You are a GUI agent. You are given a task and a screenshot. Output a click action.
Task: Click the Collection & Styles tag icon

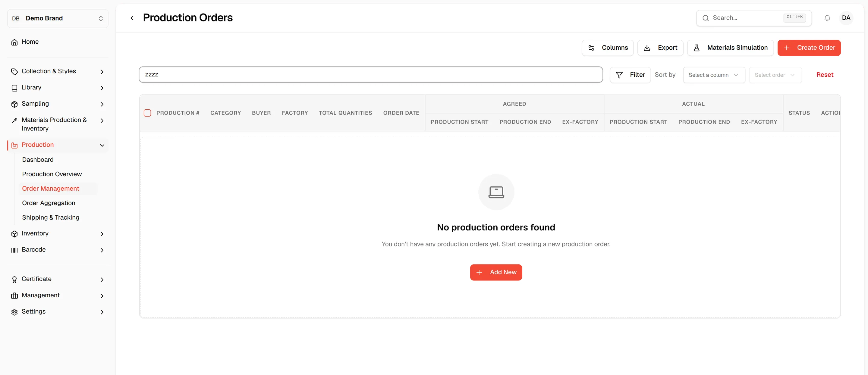[14, 71]
